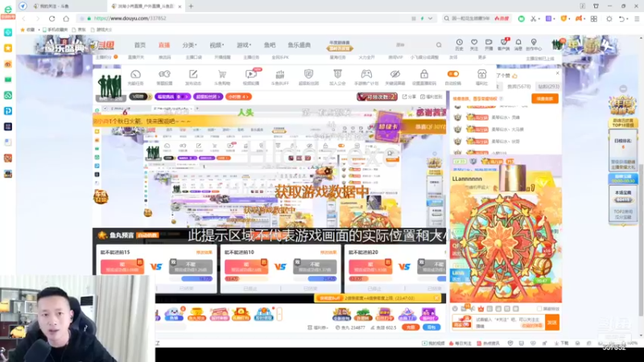644x362 pixels.
Task: Close the yellow buff notice banner
Action: point(436,298)
